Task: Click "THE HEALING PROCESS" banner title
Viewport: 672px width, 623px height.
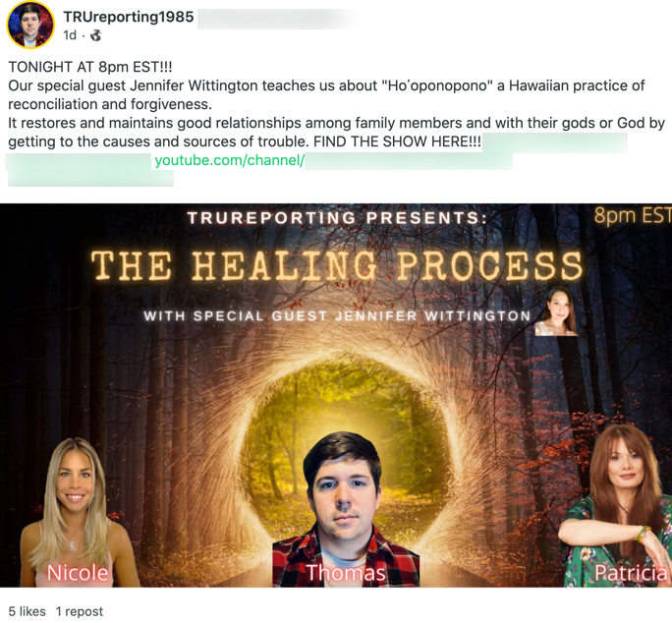Action: pos(337,266)
